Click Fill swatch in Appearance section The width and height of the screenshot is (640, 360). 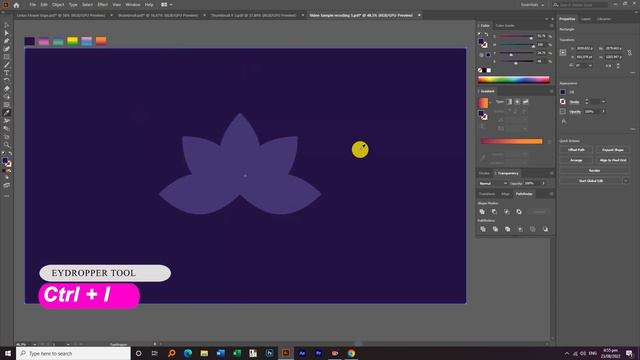point(563,92)
